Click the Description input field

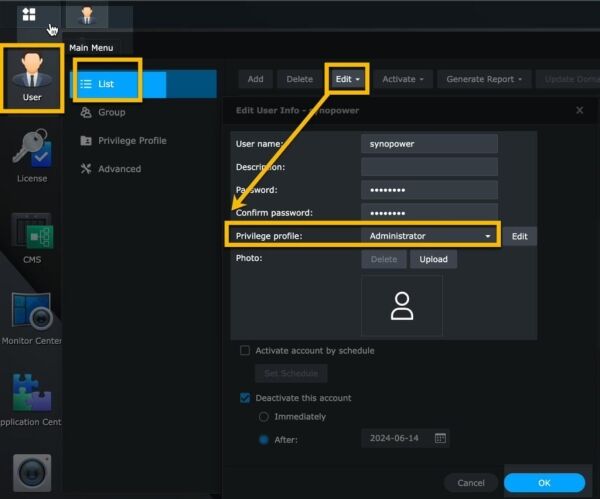429,167
